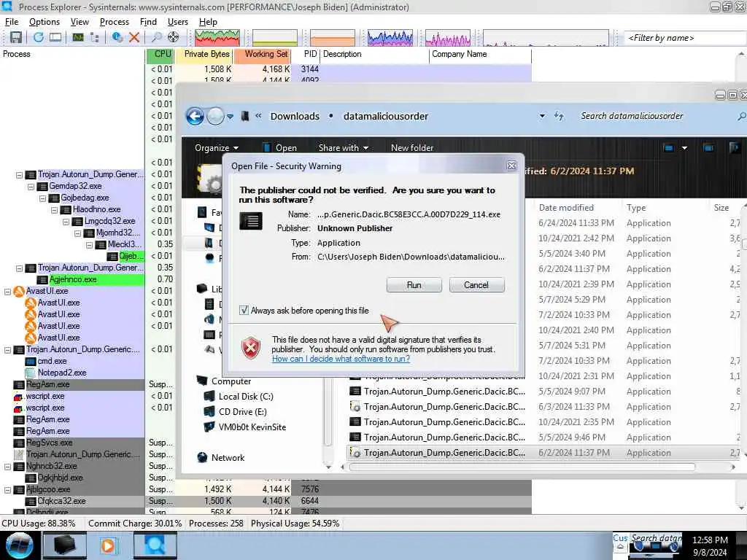Click the CPU usage mini graph
This screenshot has width=747, height=560.
pyautogui.click(x=217, y=38)
